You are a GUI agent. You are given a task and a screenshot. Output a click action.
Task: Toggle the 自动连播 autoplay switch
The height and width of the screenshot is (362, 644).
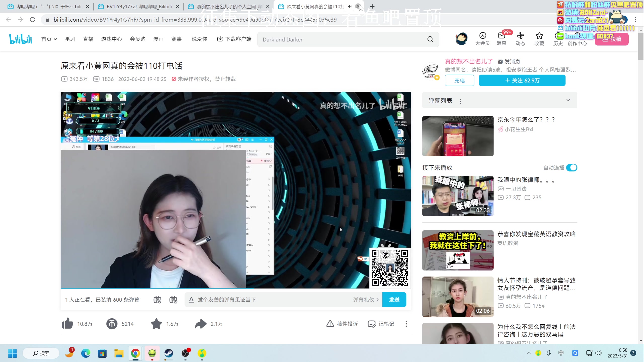tap(571, 168)
